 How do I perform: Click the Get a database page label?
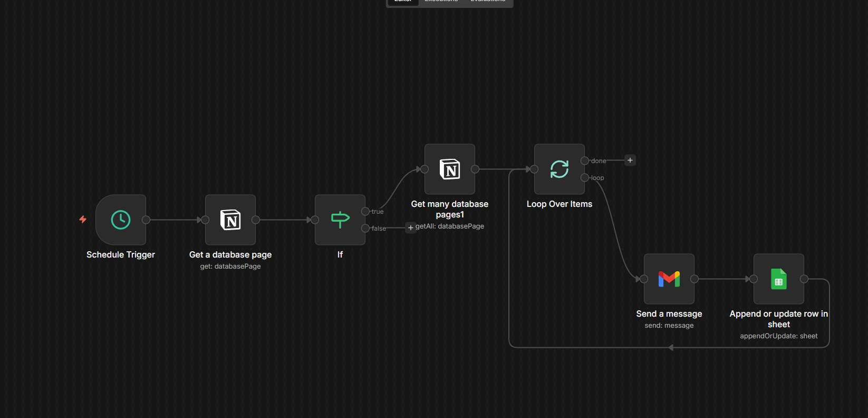tap(230, 254)
